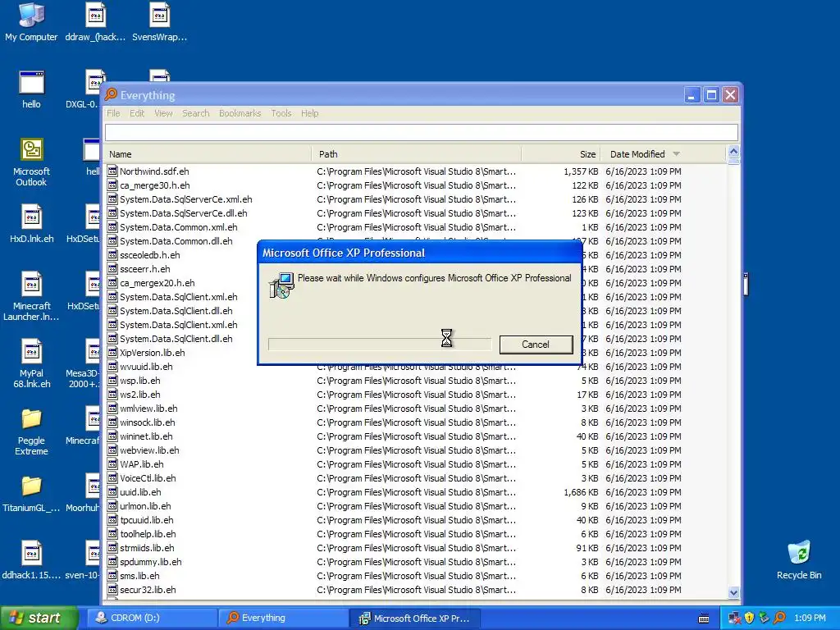Screen dimensions: 840x630
Task: Click the security shield tray icon
Action: 750,618
